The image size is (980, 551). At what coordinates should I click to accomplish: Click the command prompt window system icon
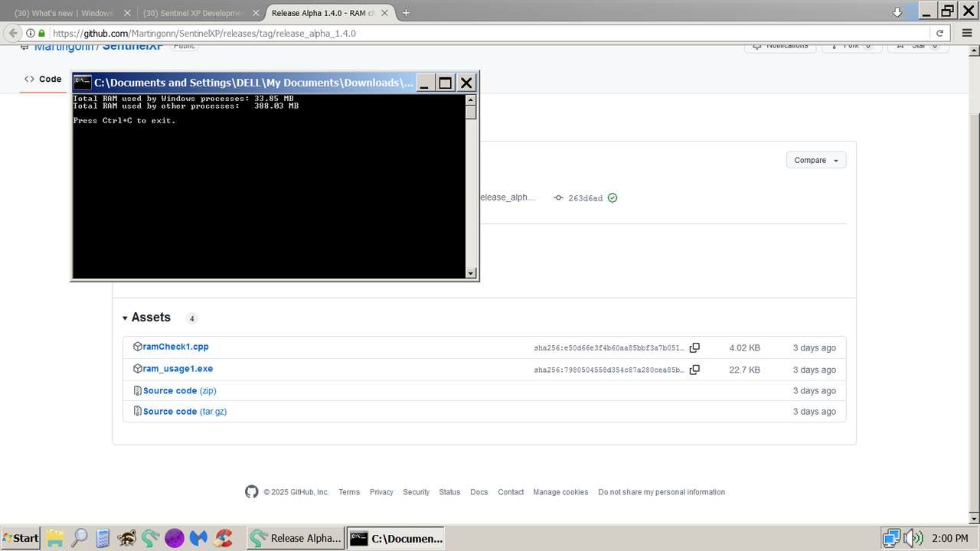click(x=83, y=82)
